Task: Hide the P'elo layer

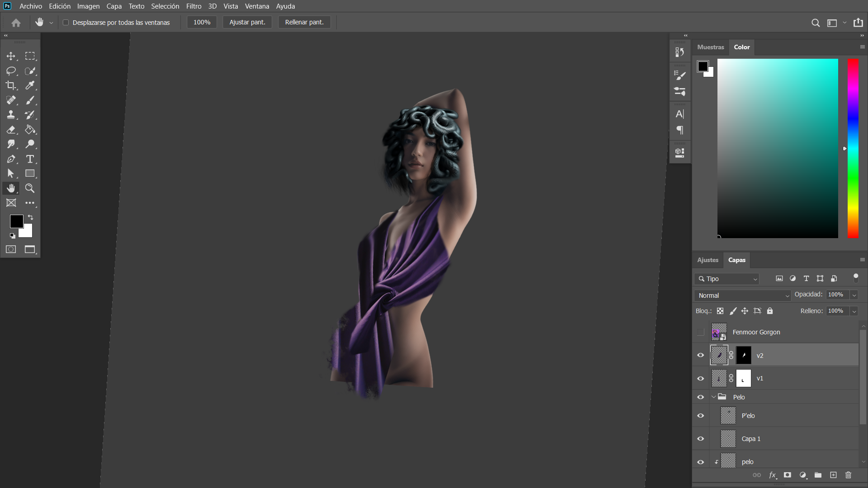Action: click(x=701, y=416)
